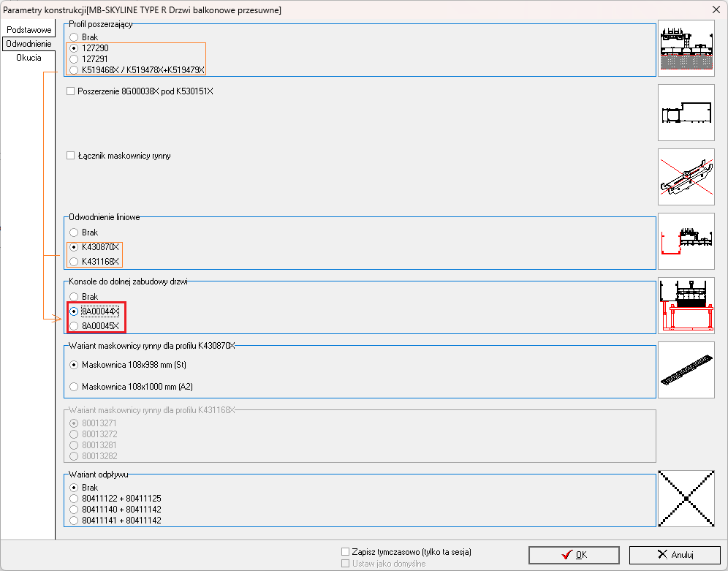Screen dimensions: 728x571
Task: Pick Maskownica 108x1000 mm (A2) option
Action: tap(74, 387)
